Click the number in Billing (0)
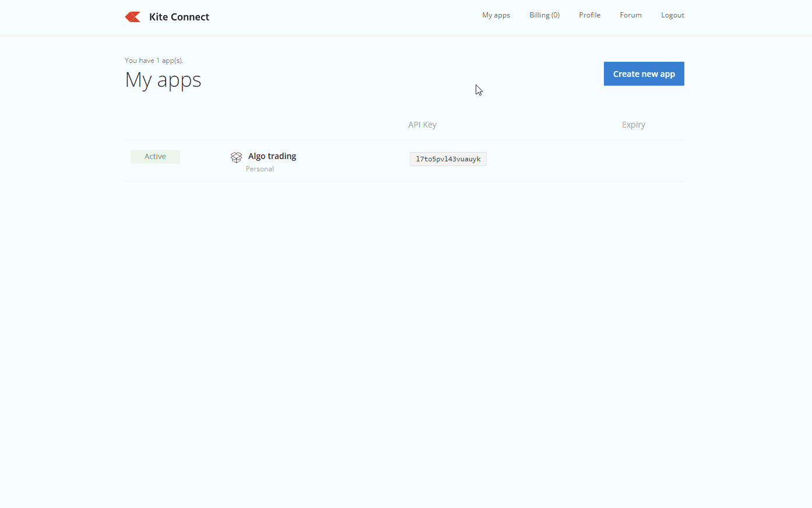Screen dimensions: 812x508 pos(556,15)
